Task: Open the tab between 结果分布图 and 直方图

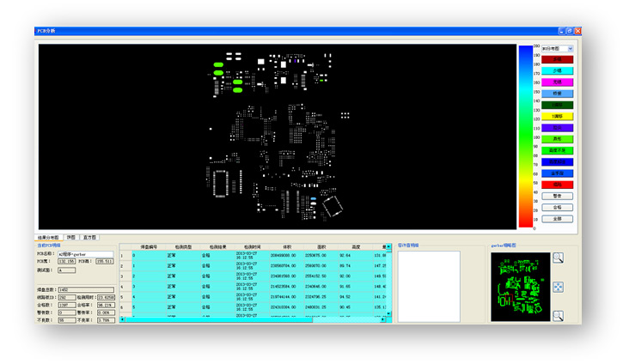Action: 70,237
